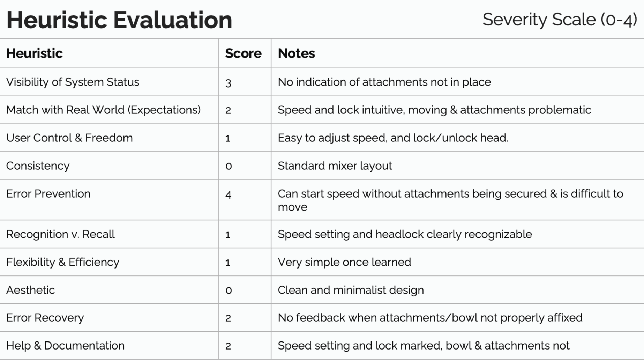Select the Severity Scale (0-4) label
The height and width of the screenshot is (360, 644).
tap(560, 20)
